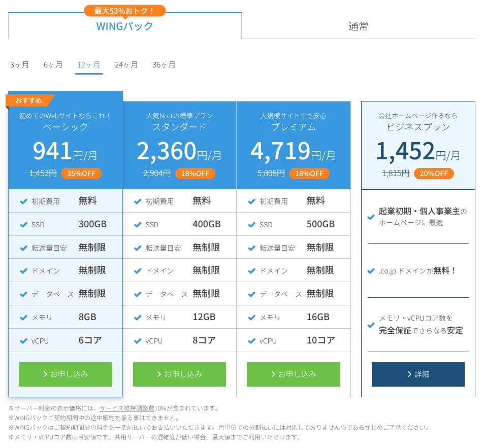Click the 1,452円/月 ビジネスプラン price
This screenshot has height=448, width=484.
418,151
